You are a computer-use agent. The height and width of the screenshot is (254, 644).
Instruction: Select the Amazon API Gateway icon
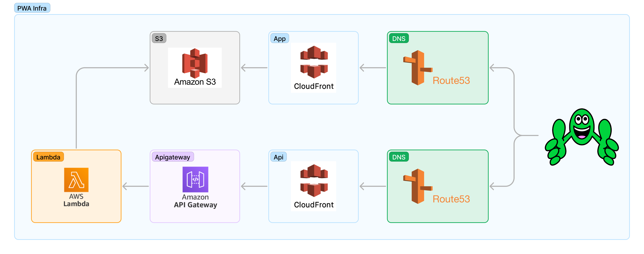195,179
